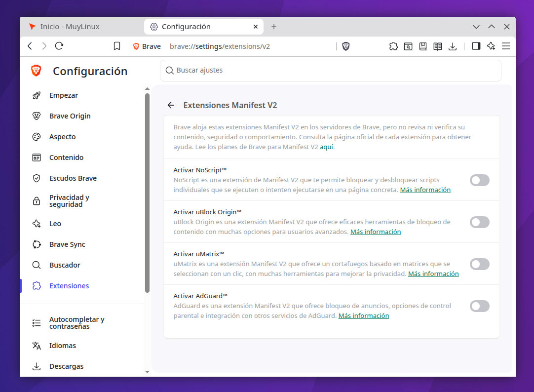Open Brave Shields from the address bar lion icon
Viewport: 534px width, 392px height.
point(345,46)
